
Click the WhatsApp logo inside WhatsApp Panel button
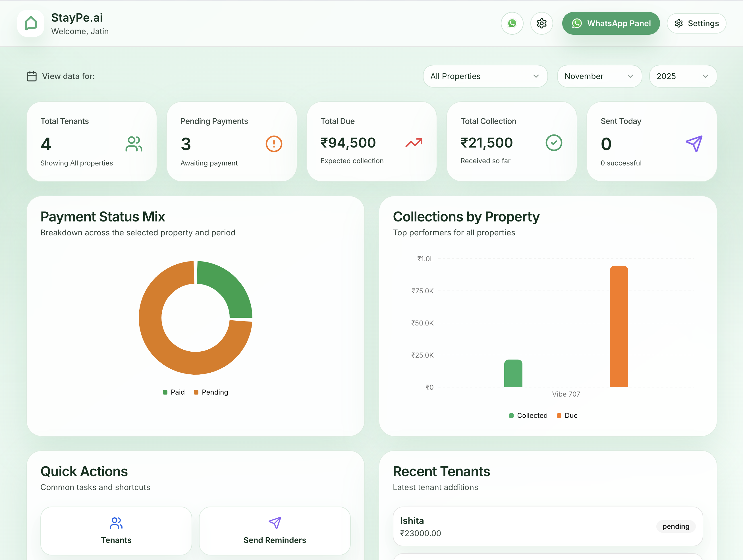coord(577,23)
